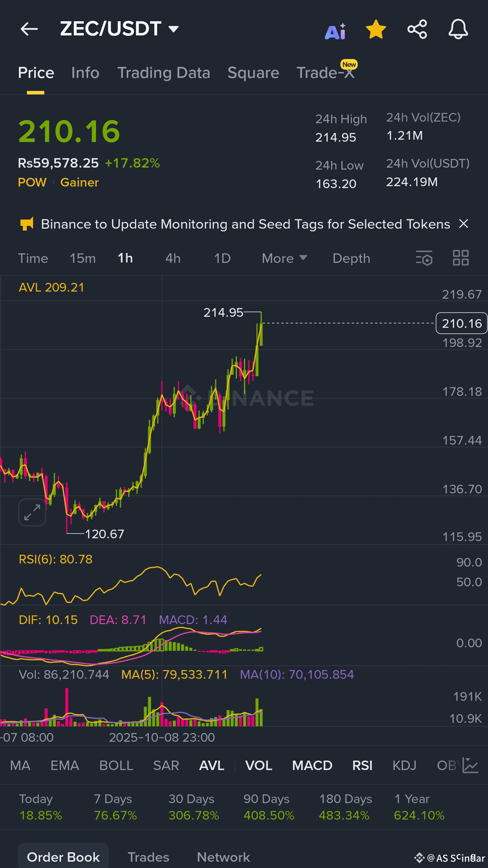The width and height of the screenshot is (488, 868).
Task: Toggle the KDJ indicator
Action: (404, 765)
